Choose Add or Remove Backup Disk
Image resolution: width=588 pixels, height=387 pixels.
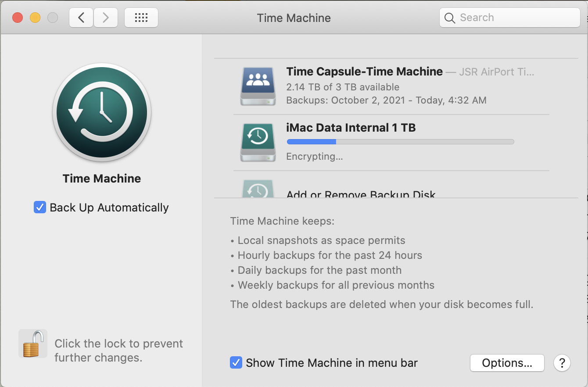361,194
